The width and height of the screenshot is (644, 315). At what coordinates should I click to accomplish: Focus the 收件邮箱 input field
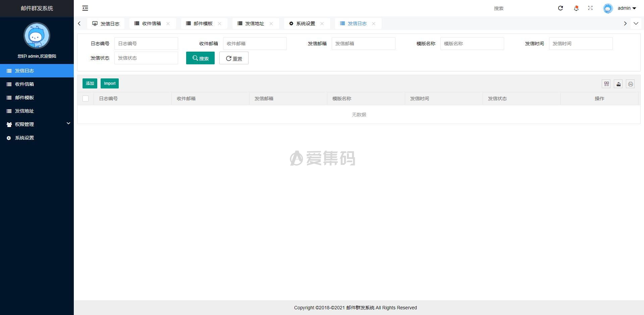click(255, 44)
